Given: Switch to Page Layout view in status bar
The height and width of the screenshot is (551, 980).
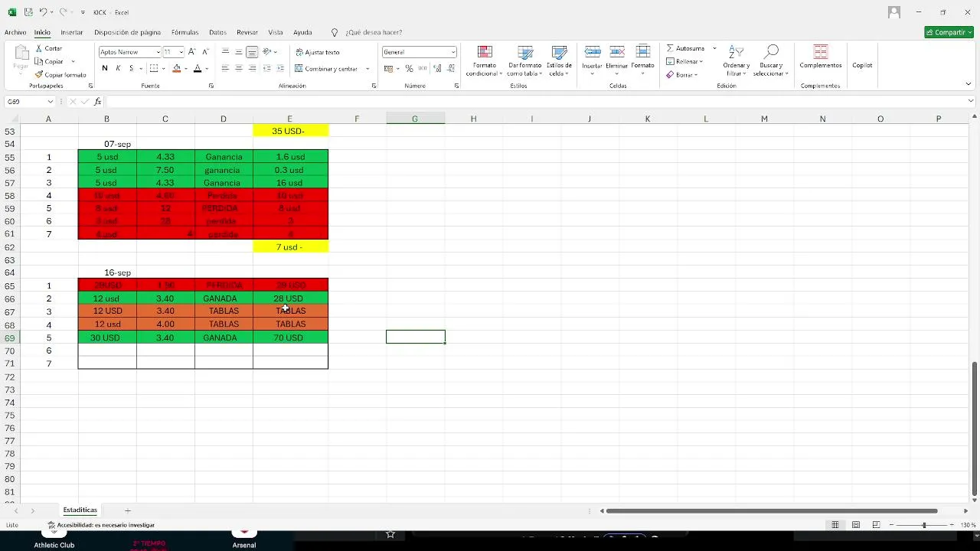Looking at the screenshot, I should pos(856,525).
